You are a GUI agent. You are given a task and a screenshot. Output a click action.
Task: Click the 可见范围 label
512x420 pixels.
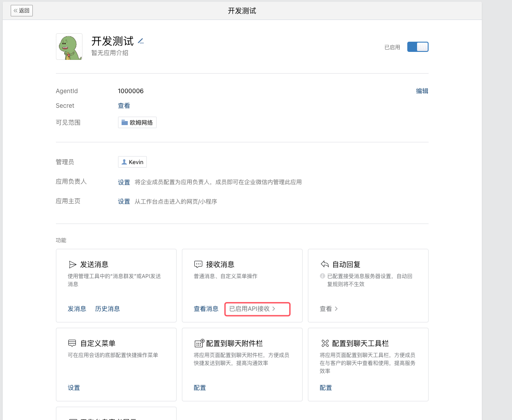coord(68,122)
